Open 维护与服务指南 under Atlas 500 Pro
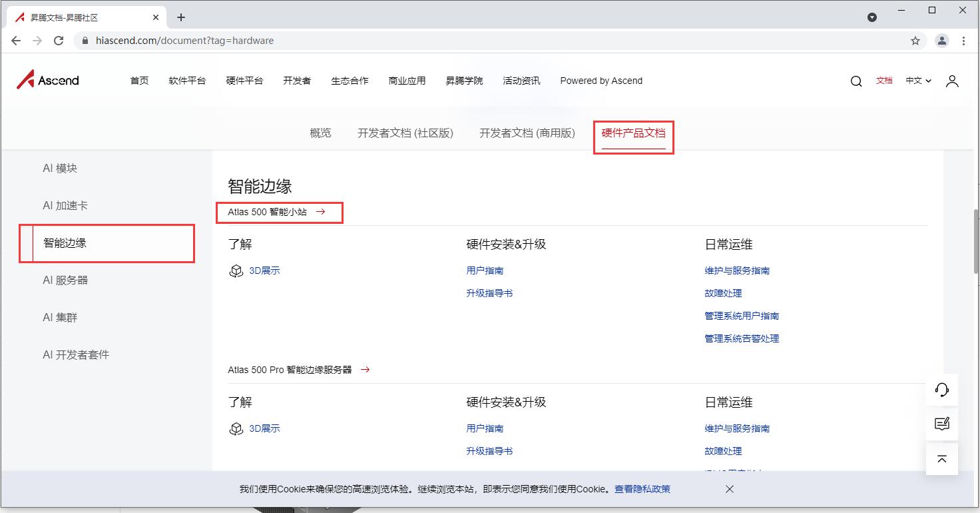980x513 pixels. click(737, 429)
